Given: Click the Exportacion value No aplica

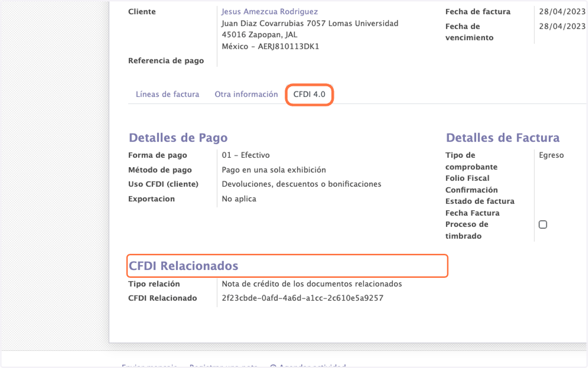Looking at the screenshot, I should (x=239, y=199).
